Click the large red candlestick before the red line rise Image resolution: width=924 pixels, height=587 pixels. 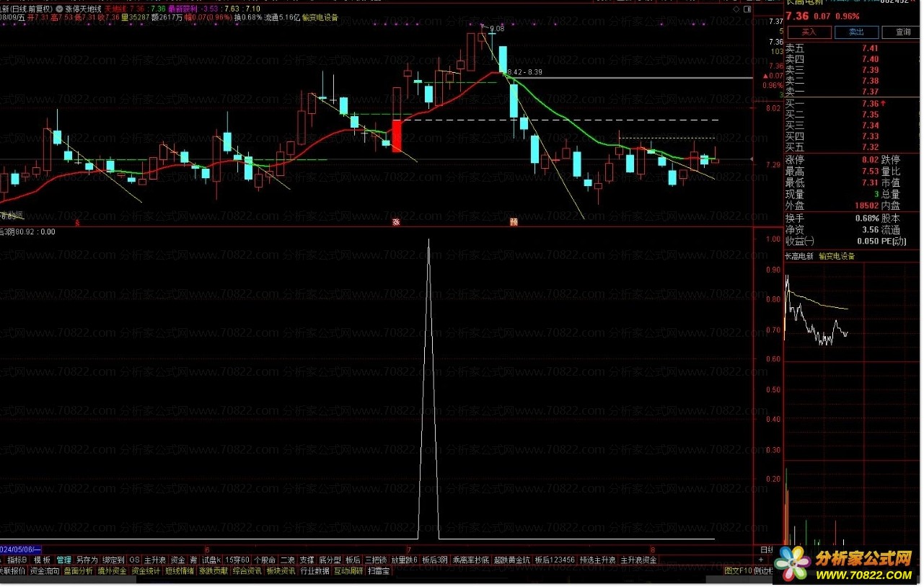396,136
